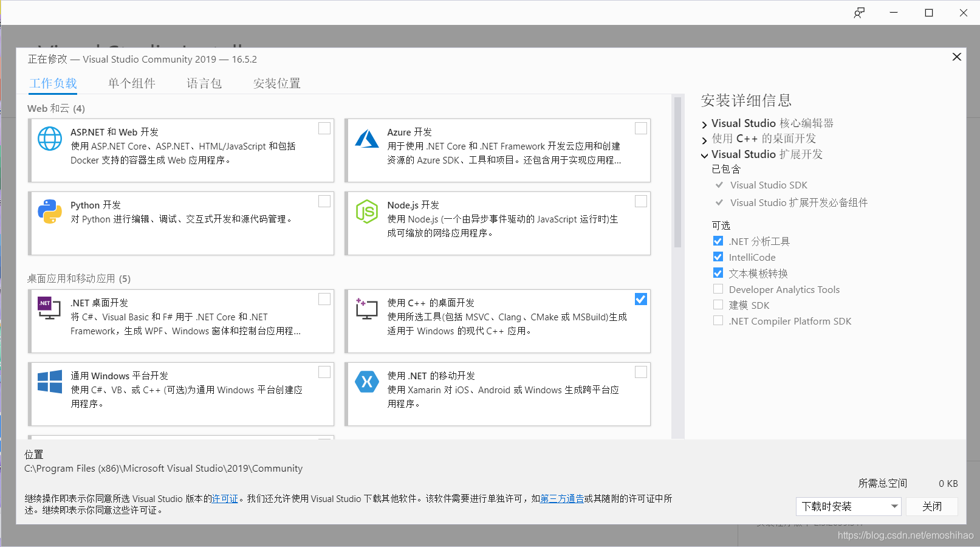
Task: Click the Web 和云 (4) section header
Action: 56,108
